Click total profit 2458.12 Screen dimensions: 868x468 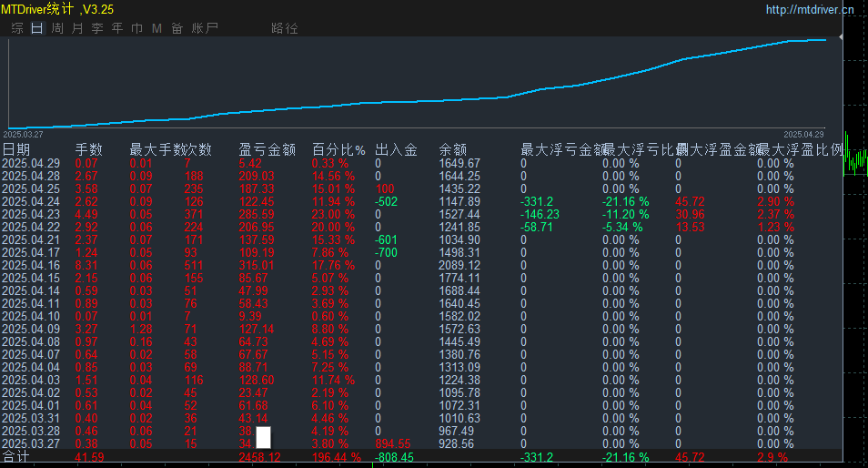click(x=259, y=457)
